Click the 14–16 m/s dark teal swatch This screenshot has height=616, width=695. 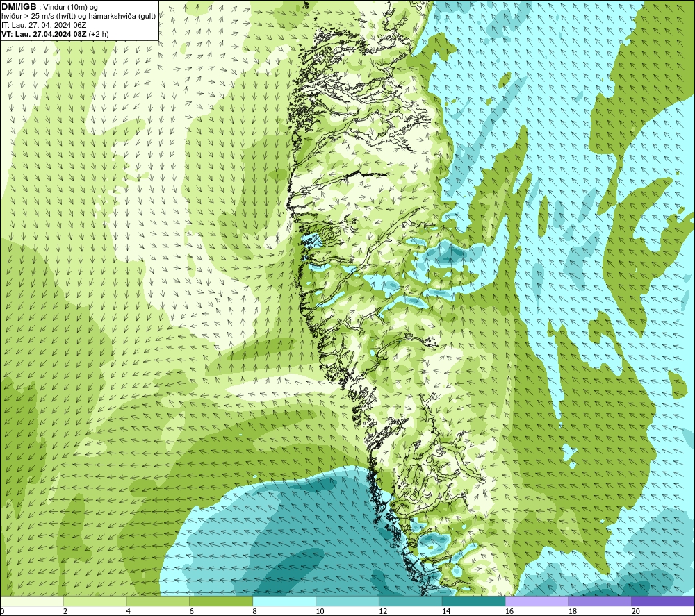click(x=473, y=601)
